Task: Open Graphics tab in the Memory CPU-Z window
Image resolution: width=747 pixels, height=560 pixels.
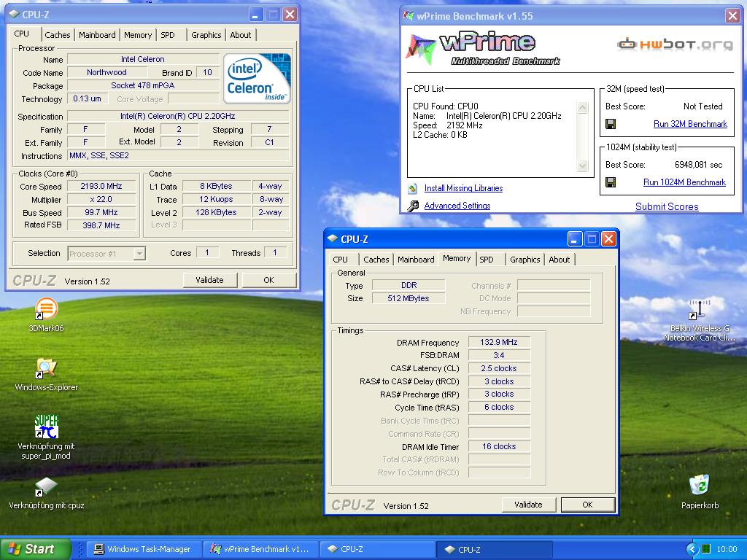Action: (525, 260)
